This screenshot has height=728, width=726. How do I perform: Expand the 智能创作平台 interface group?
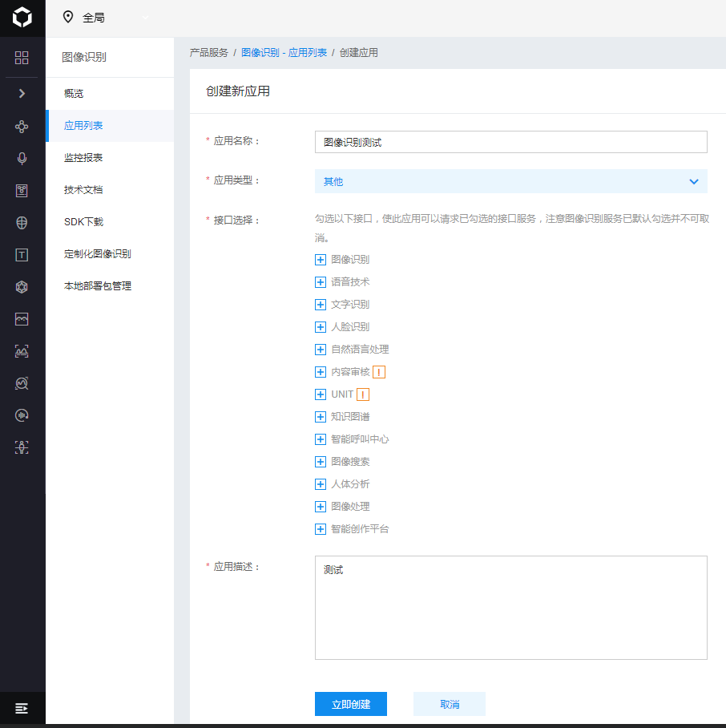pos(320,529)
